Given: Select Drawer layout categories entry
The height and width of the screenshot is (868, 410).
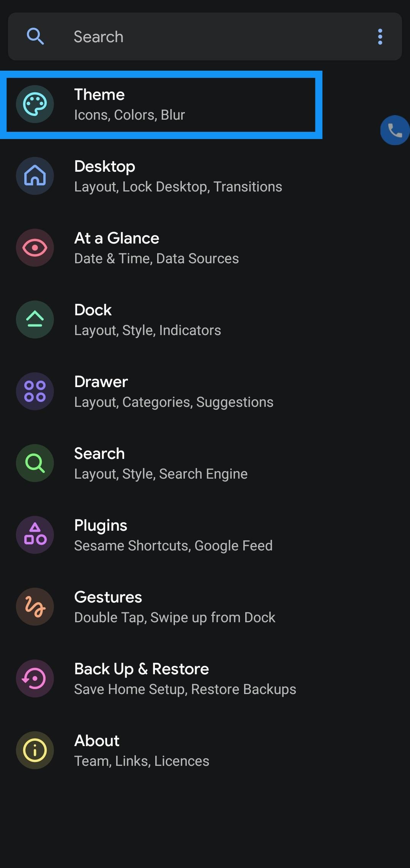Looking at the screenshot, I should 205,391.
